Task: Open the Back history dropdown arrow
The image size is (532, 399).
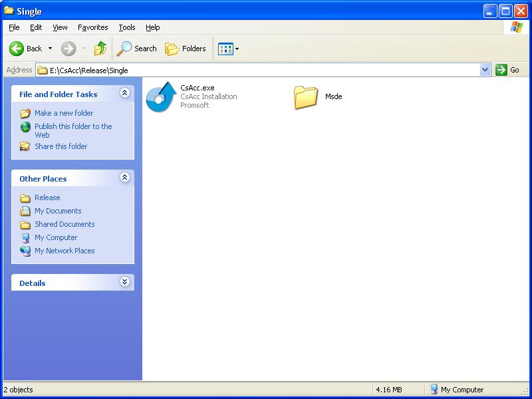Action: point(51,49)
